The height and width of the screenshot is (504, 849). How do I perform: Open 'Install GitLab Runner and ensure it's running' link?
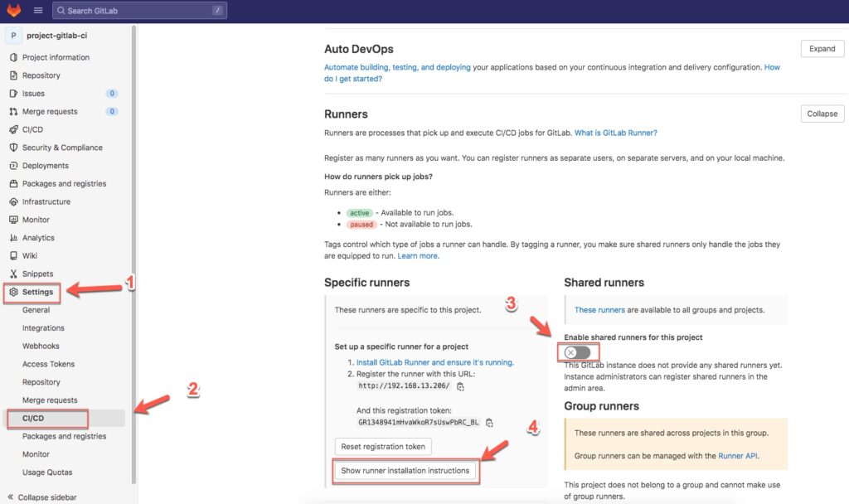[434, 362]
